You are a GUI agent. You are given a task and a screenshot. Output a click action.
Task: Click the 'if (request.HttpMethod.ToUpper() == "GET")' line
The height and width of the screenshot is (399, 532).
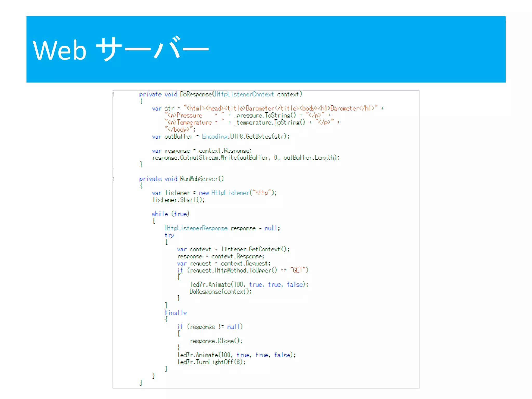pyautogui.click(x=243, y=270)
